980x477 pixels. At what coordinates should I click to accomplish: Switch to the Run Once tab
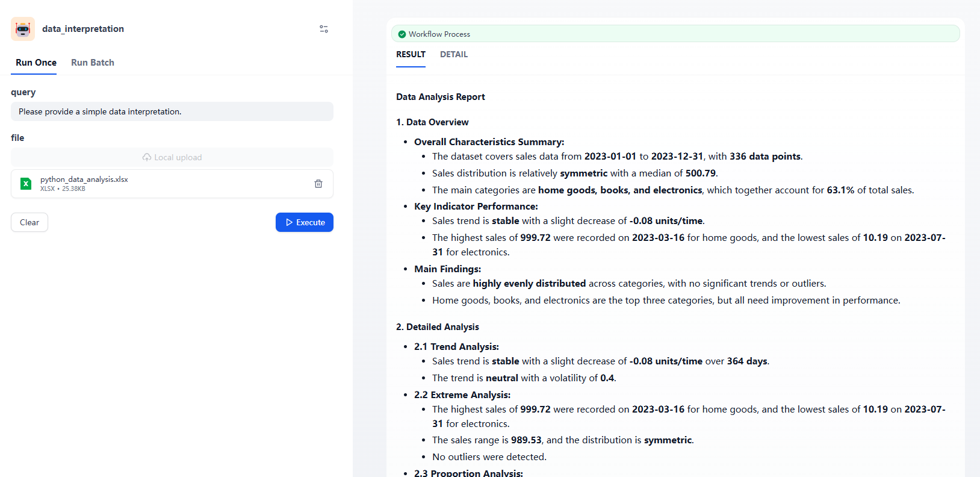coord(36,63)
